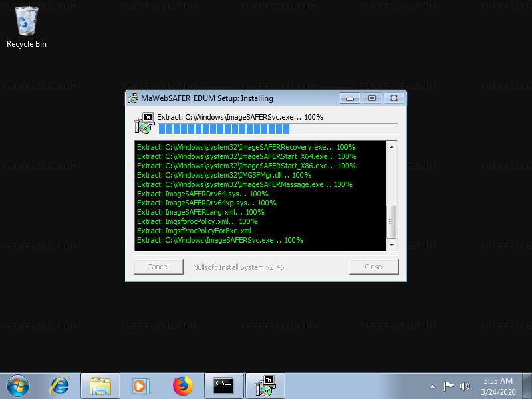The height and width of the screenshot is (399, 532).
Task: Click the Close button in the installer
Action: [x=374, y=267]
